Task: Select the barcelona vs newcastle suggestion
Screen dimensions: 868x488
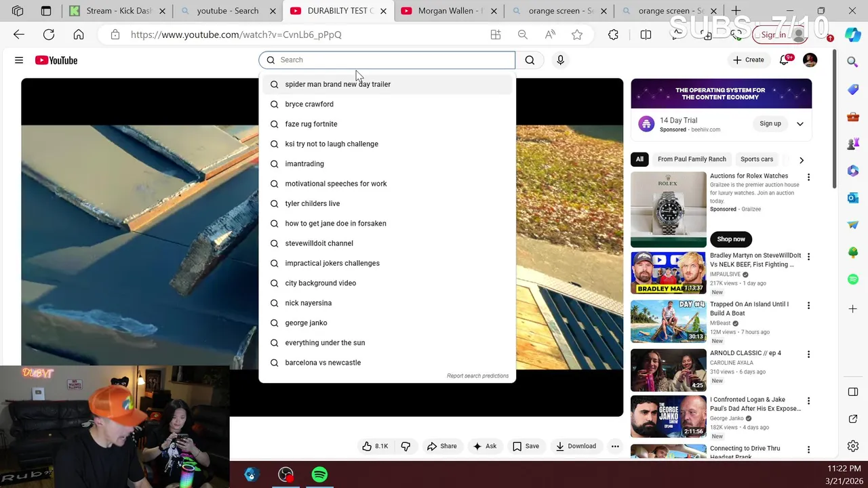Action: pyautogui.click(x=387, y=363)
